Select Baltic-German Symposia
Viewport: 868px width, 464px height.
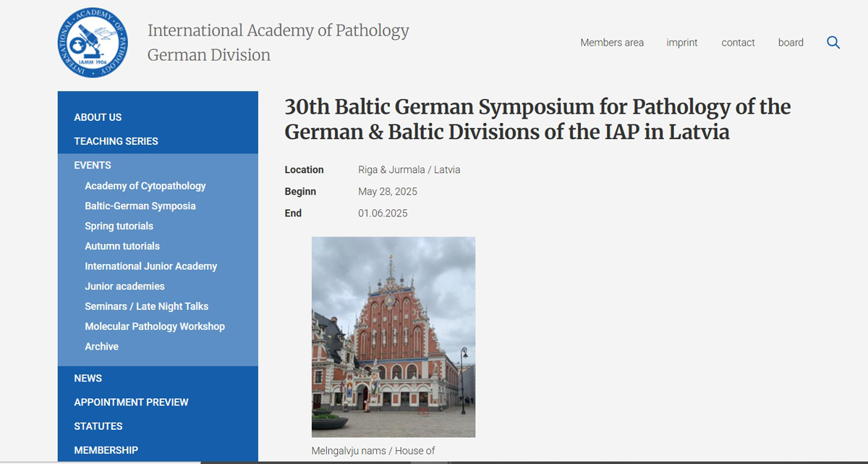pyautogui.click(x=140, y=206)
